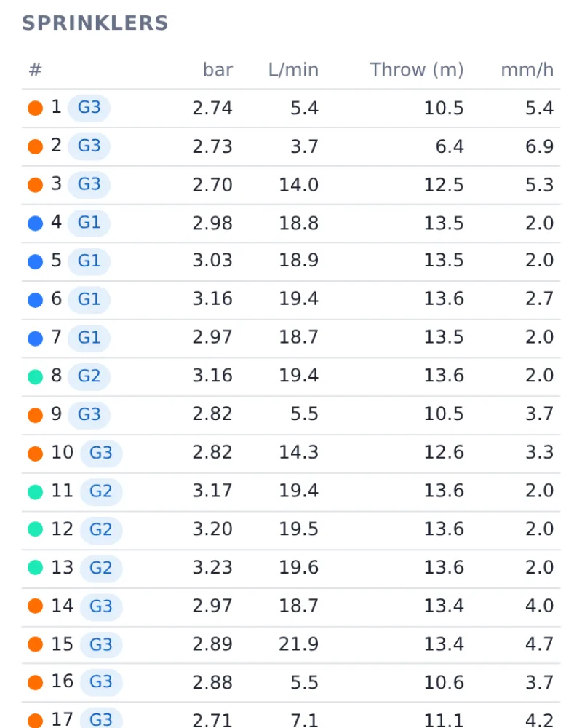Click the green dot for sprinkler 8
Viewport: 582px width, 728px height.
pyautogui.click(x=35, y=376)
